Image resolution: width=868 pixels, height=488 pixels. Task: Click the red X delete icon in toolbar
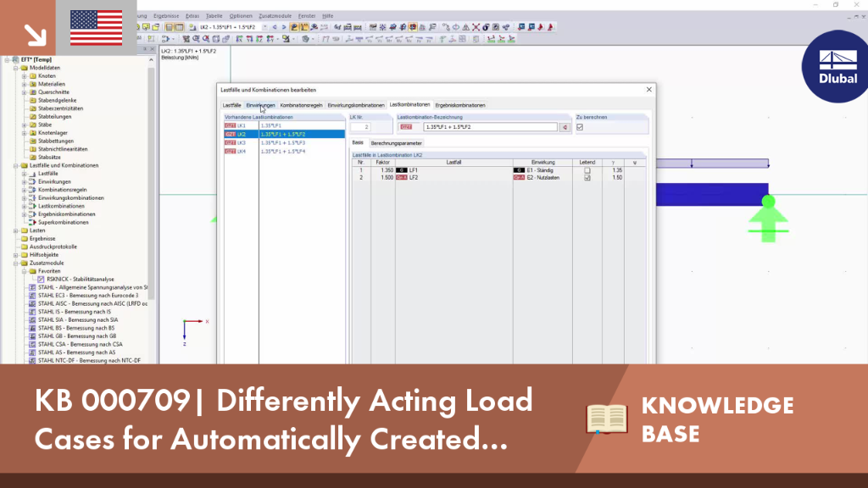pyautogui.click(x=476, y=27)
